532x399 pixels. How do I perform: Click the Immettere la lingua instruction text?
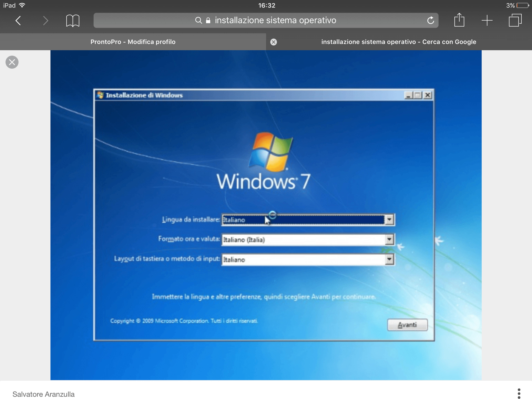pos(264,297)
